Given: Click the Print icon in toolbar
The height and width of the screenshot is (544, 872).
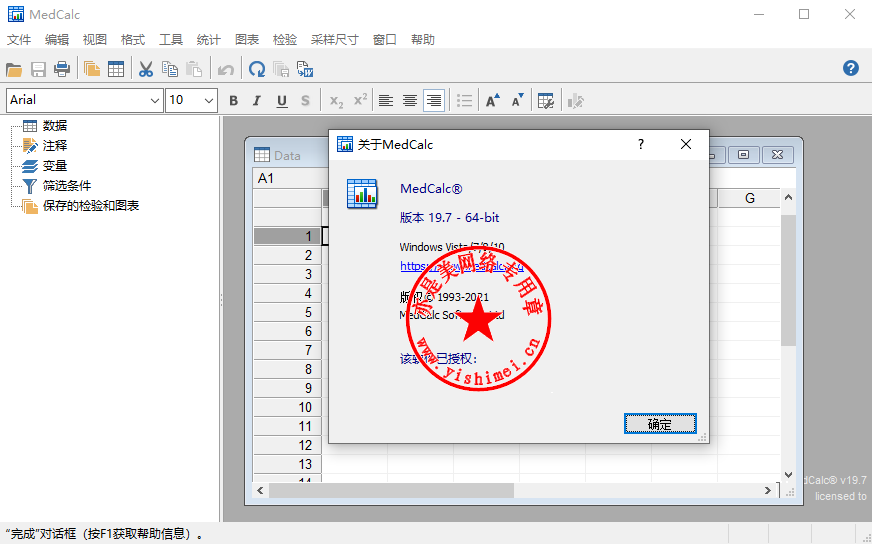Looking at the screenshot, I should (62, 70).
